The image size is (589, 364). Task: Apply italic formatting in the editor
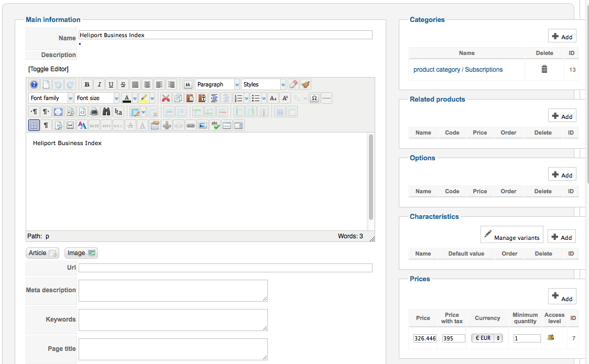point(99,85)
